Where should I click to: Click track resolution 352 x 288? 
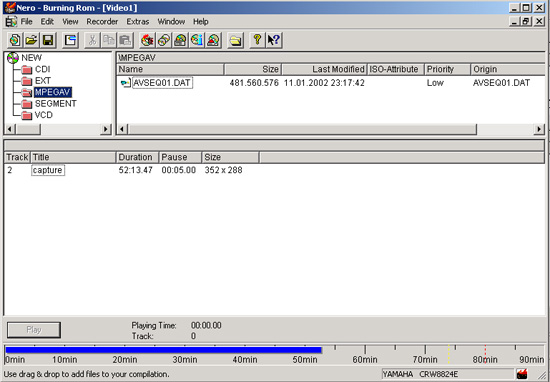point(223,170)
